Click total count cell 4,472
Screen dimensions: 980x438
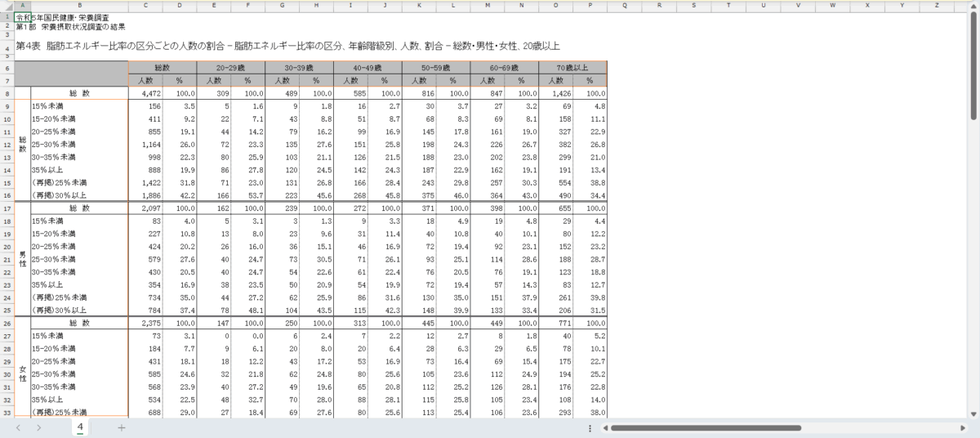coord(145,93)
